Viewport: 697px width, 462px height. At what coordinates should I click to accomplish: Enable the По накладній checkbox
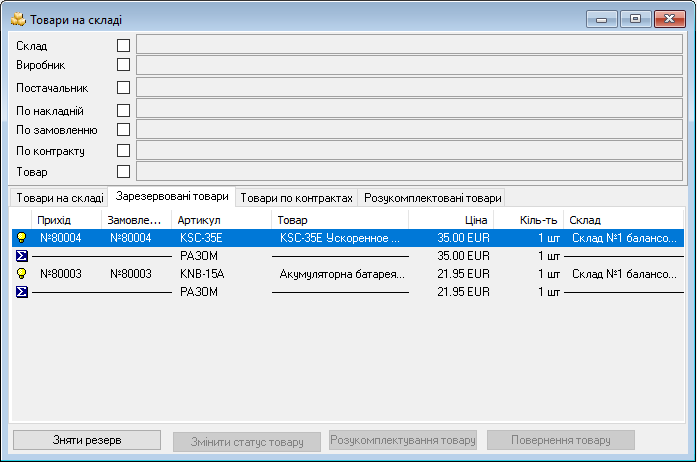coord(124,110)
